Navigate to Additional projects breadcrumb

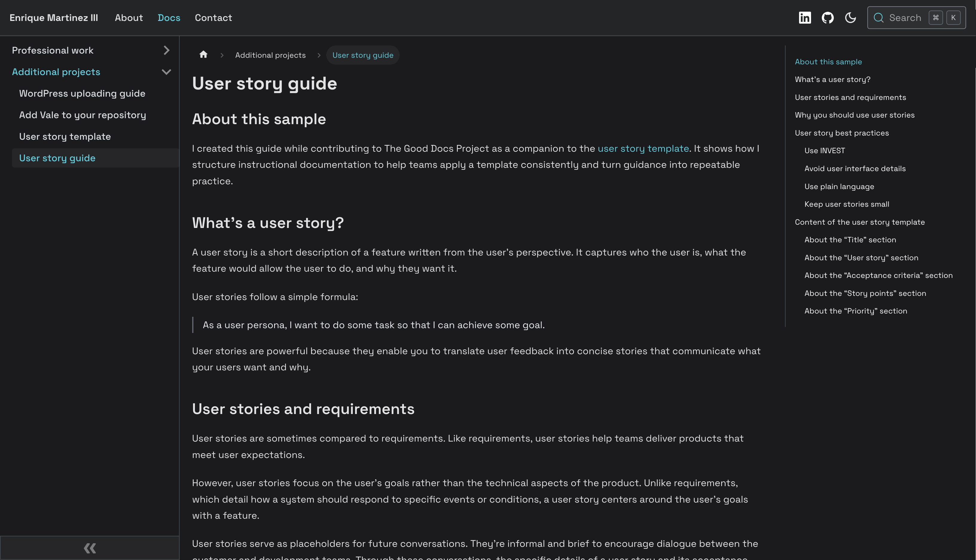pos(270,55)
